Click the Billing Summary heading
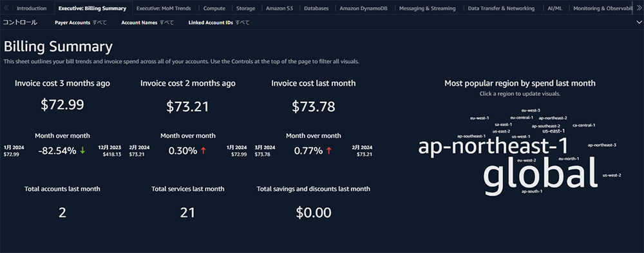This screenshot has height=253, width=644. (x=58, y=47)
